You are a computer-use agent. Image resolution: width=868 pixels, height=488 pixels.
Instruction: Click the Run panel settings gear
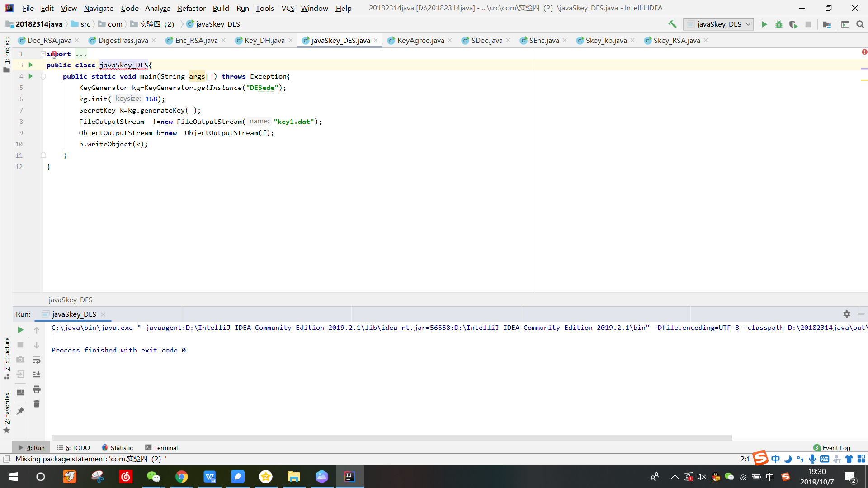[x=846, y=314]
